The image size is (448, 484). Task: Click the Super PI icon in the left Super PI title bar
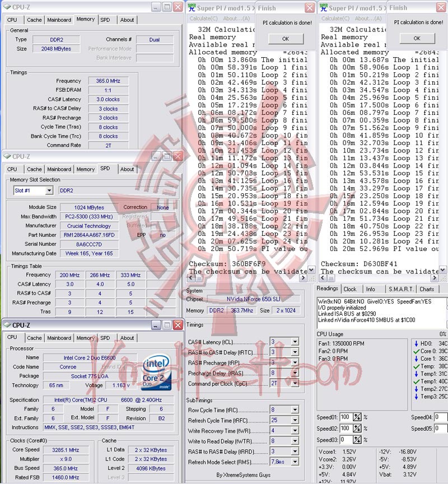[x=192, y=7]
